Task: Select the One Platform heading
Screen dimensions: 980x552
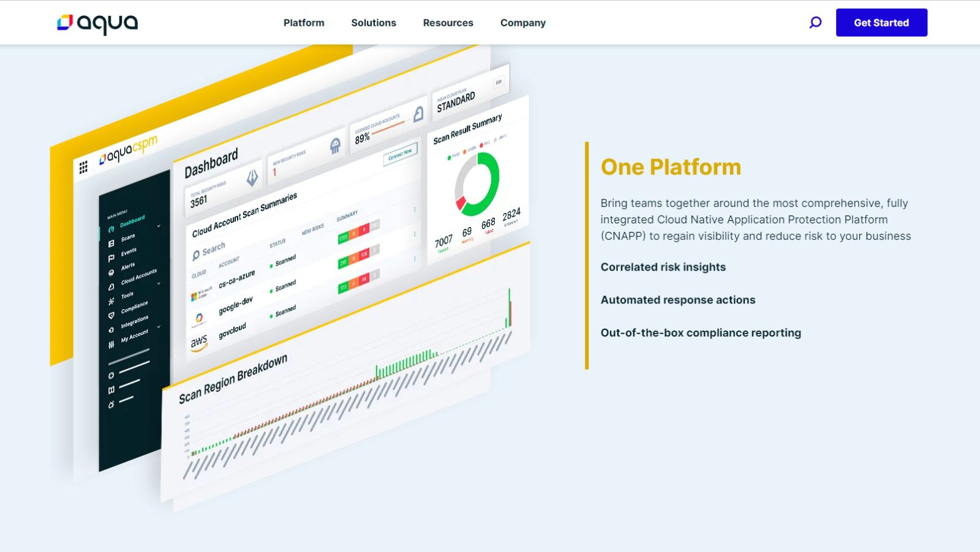Action: 671,167
